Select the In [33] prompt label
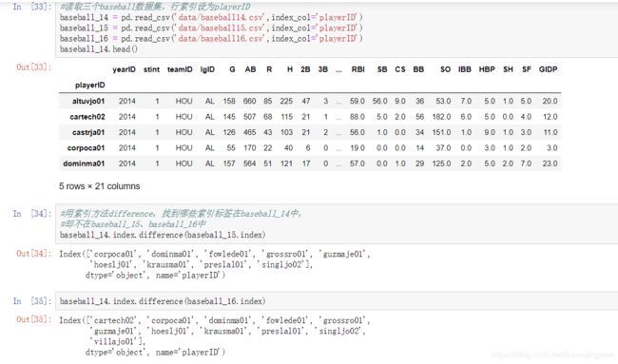618x364 pixels. pos(32,7)
